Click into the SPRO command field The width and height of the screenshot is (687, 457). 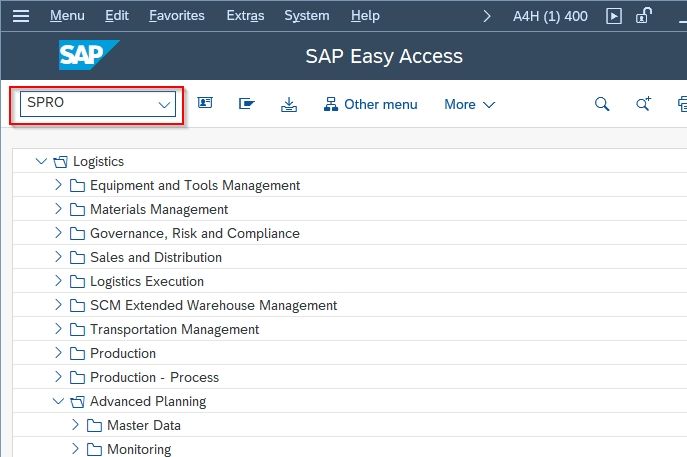click(x=90, y=103)
